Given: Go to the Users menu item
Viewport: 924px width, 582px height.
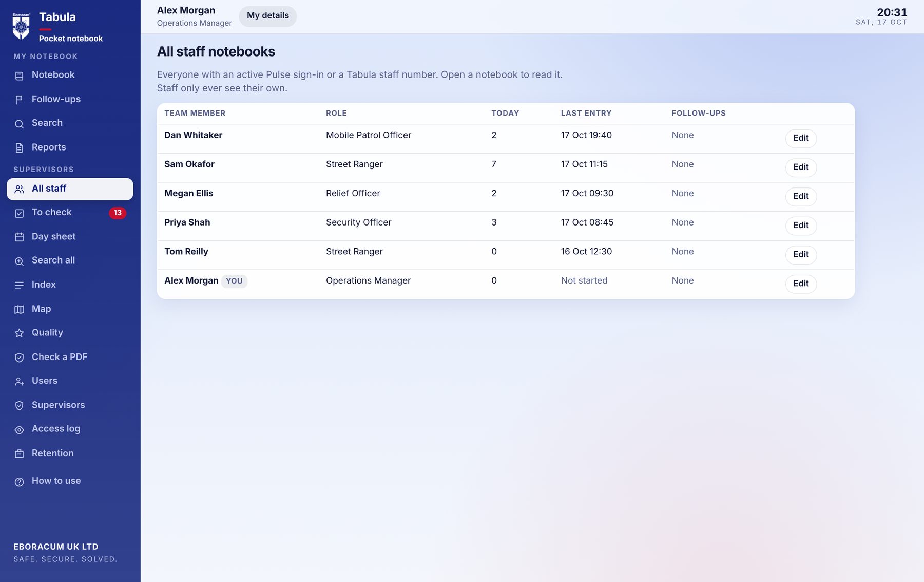Looking at the screenshot, I should pos(70,381).
